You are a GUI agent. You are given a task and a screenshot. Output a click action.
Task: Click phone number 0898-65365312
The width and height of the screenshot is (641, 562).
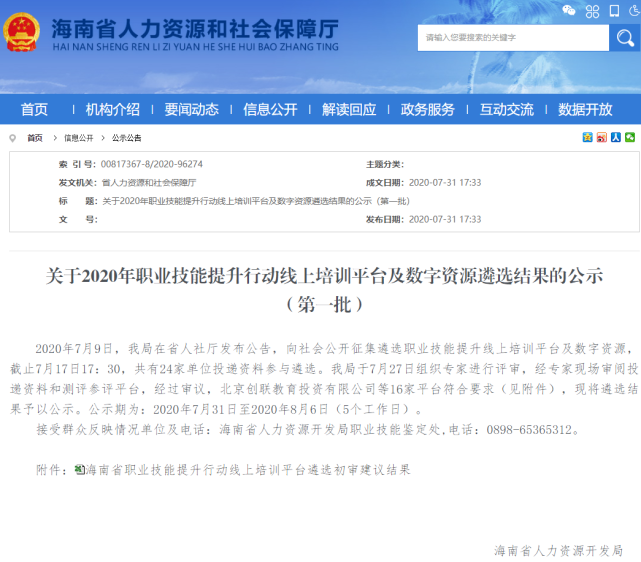click(x=529, y=430)
